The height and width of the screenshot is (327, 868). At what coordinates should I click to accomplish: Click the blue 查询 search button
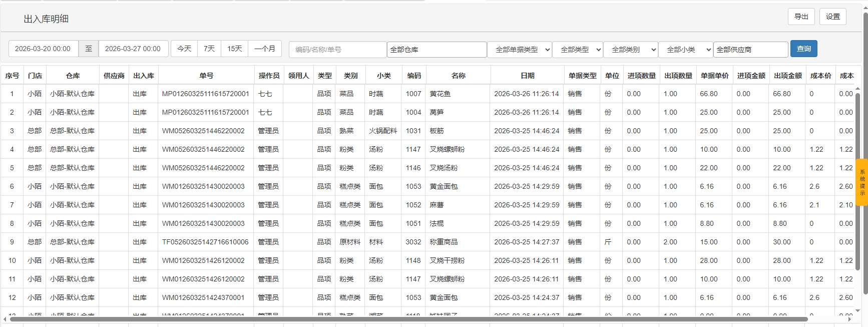pyautogui.click(x=803, y=49)
